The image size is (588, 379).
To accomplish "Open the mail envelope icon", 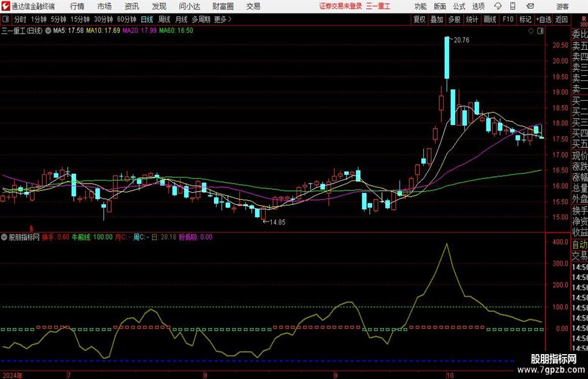I will [x=530, y=6].
